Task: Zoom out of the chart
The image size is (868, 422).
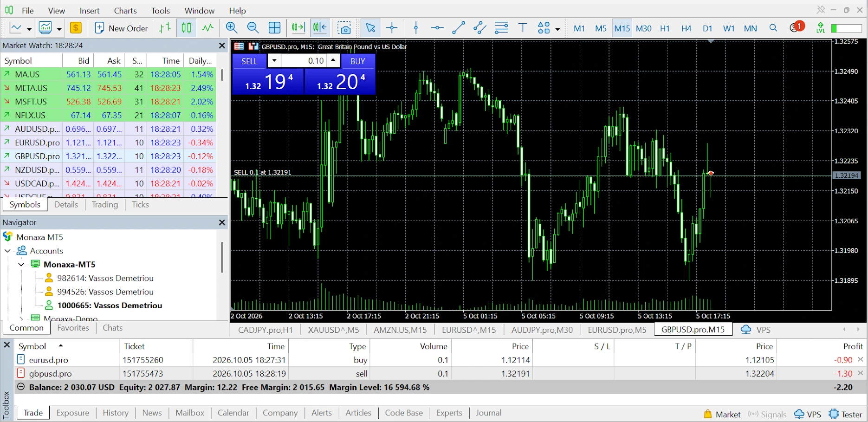Action: click(x=253, y=28)
